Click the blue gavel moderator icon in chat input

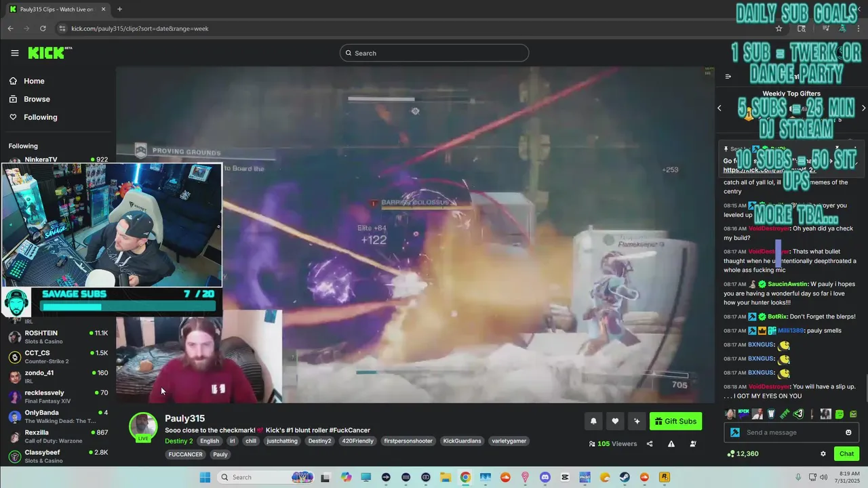point(735,432)
